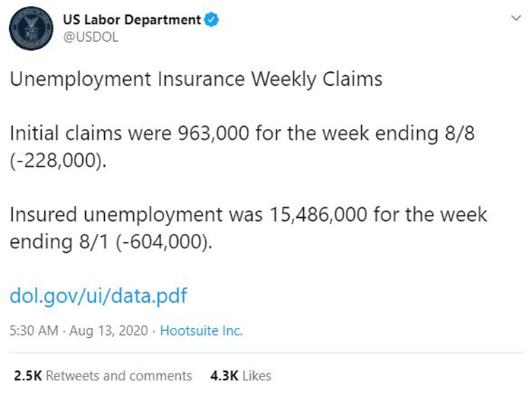
Task: Click the Aug 13, 2020 date
Action: (109, 331)
